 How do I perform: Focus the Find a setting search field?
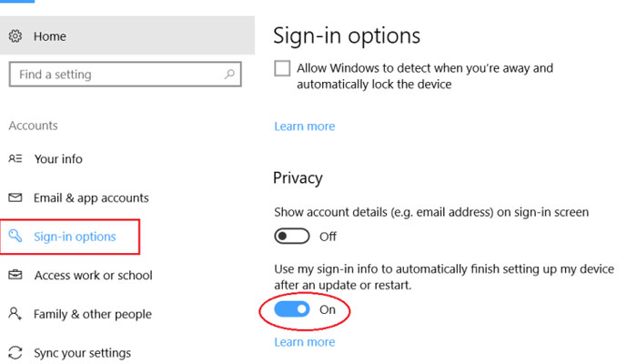tap(114, 75)
